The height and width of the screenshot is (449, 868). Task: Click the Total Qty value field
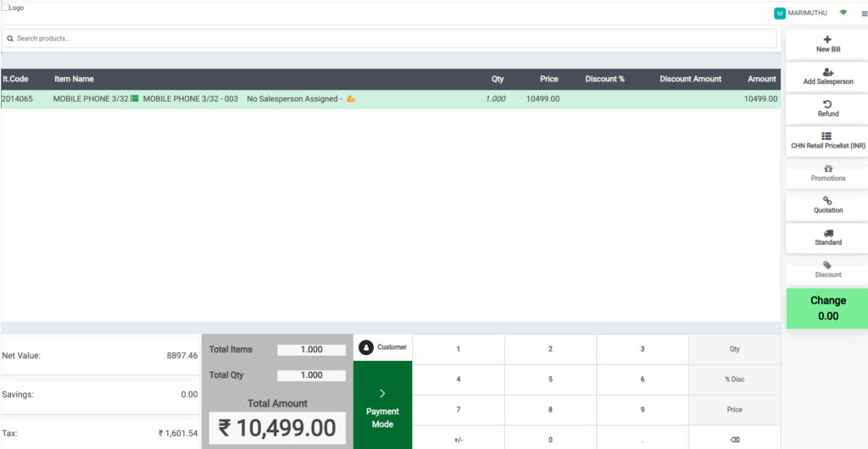tap(311, 375)
